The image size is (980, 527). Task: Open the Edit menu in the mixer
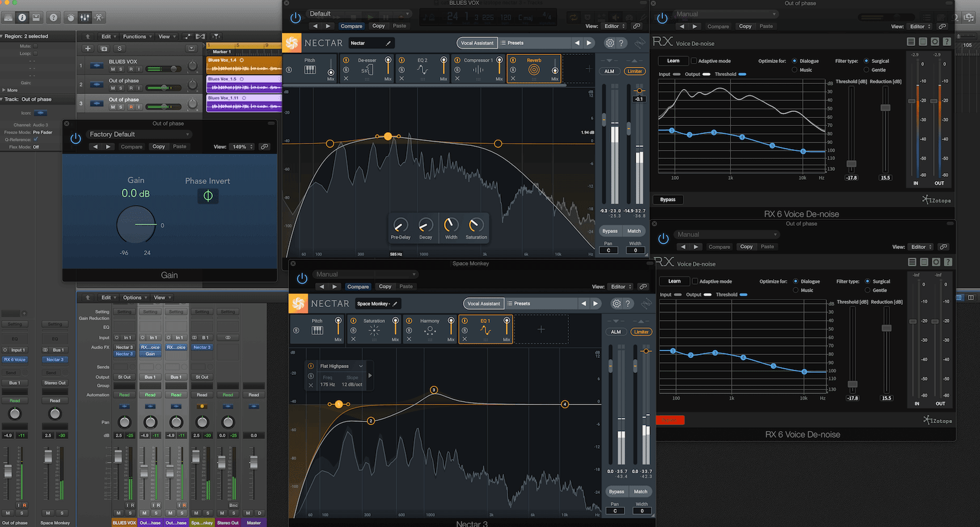coord(108,297)
